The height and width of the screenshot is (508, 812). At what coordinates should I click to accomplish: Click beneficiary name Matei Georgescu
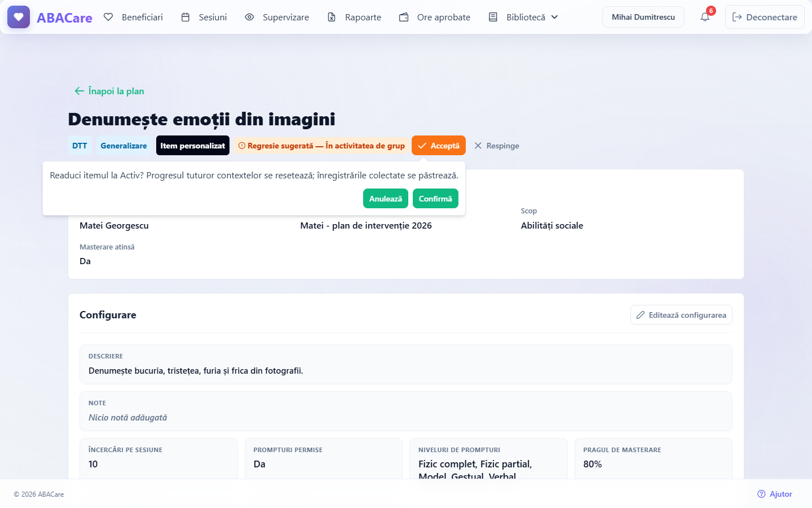point(114,225)
